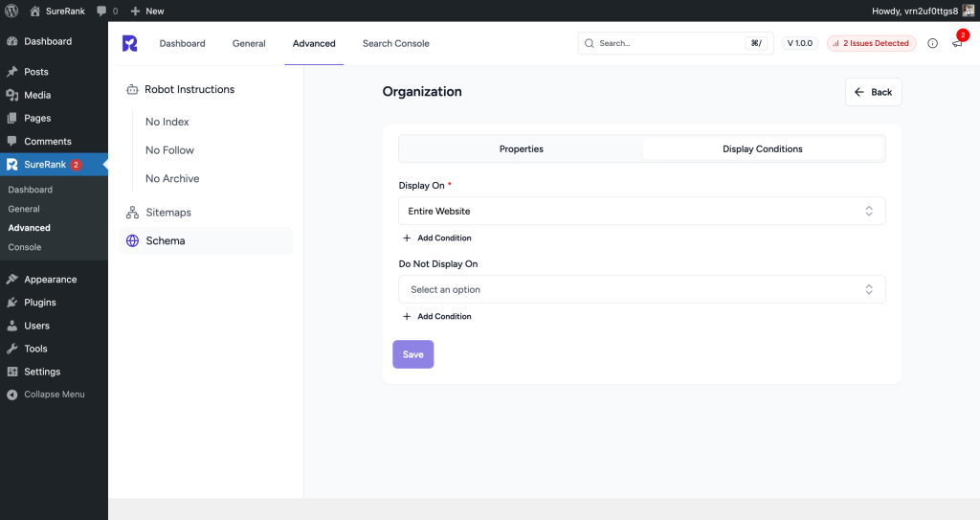Switch to the General tab in SureRank header

pyautogui.click(x=249, y=43)
